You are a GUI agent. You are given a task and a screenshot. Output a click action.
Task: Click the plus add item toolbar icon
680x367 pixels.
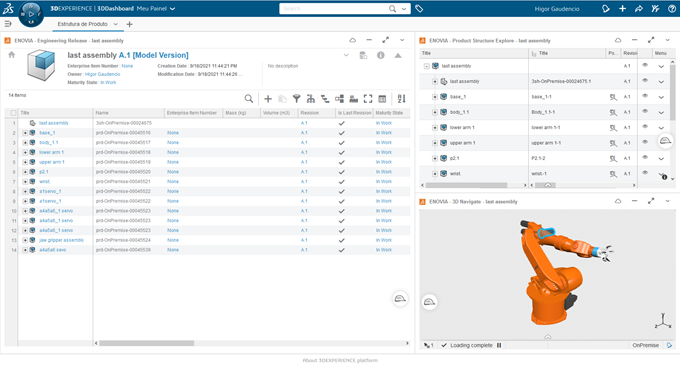point(268,99)
